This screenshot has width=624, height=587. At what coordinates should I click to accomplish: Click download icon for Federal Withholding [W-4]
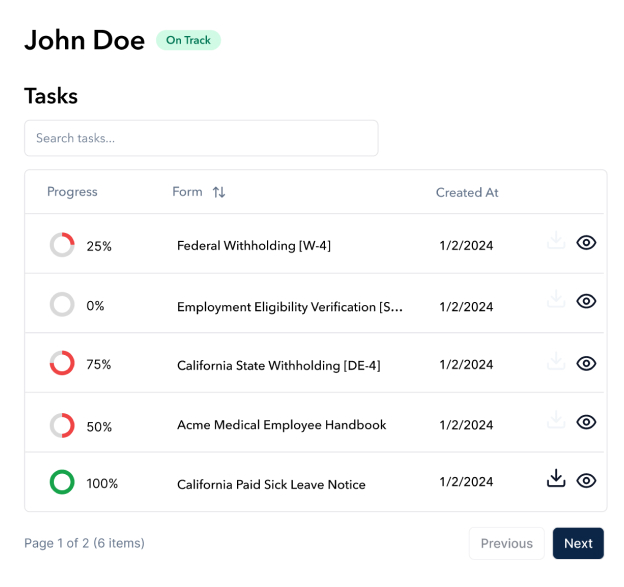556,240
